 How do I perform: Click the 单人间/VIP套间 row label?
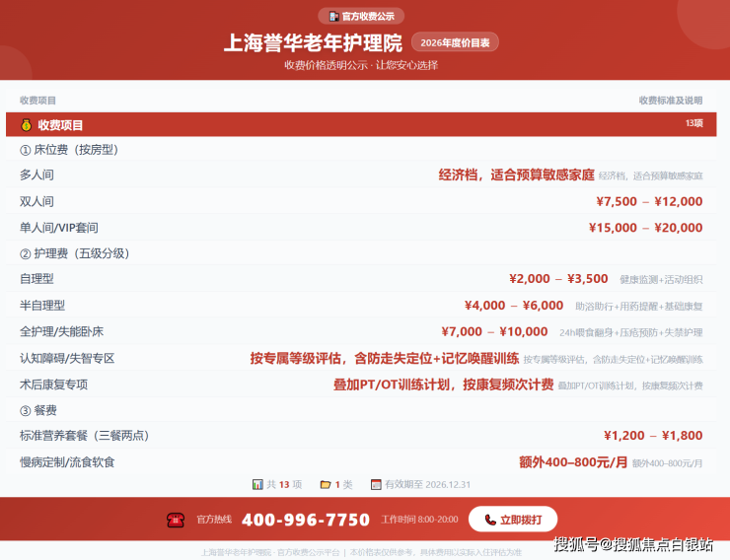point(58,228)
